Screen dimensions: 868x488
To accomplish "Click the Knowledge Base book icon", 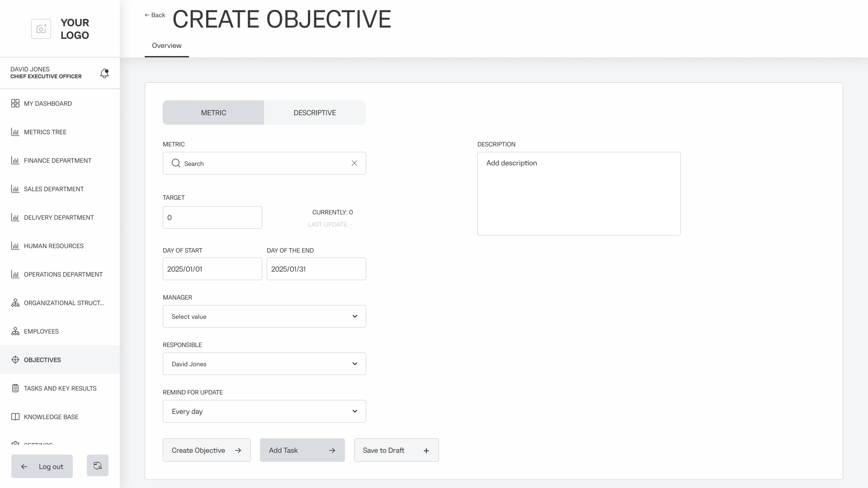I will [15, 417].
